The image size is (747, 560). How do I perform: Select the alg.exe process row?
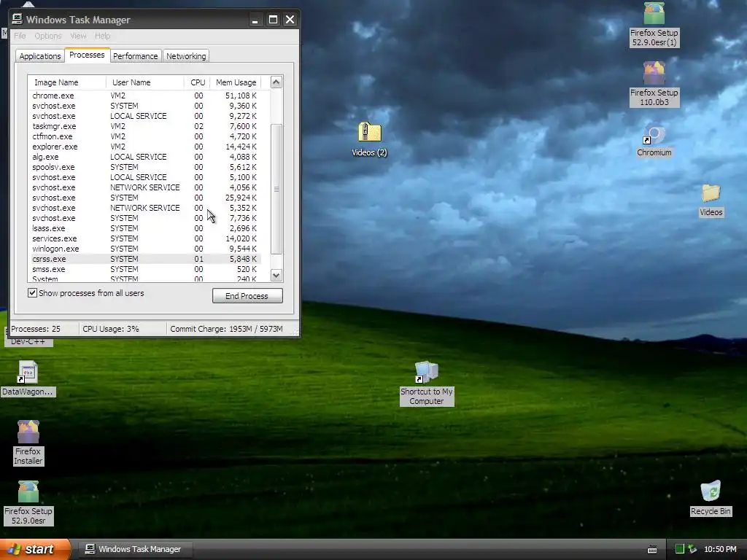coord(145,157)
